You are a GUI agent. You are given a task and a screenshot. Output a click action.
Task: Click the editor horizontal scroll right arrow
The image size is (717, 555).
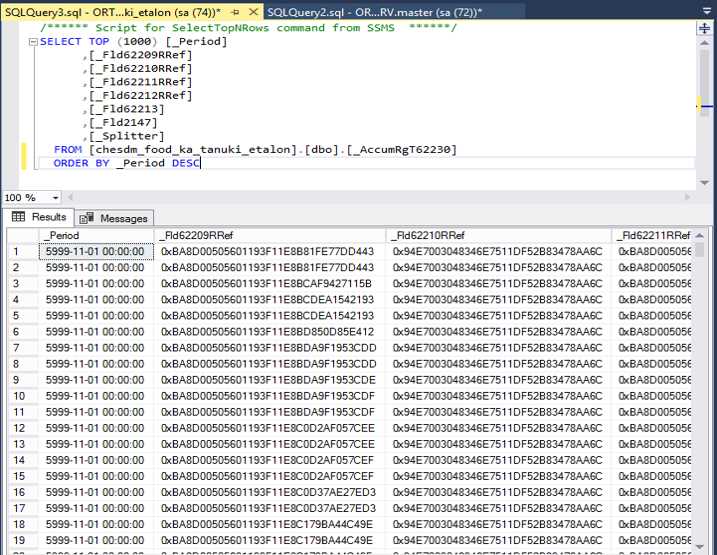pyautogui.click(x=687, y=197)
